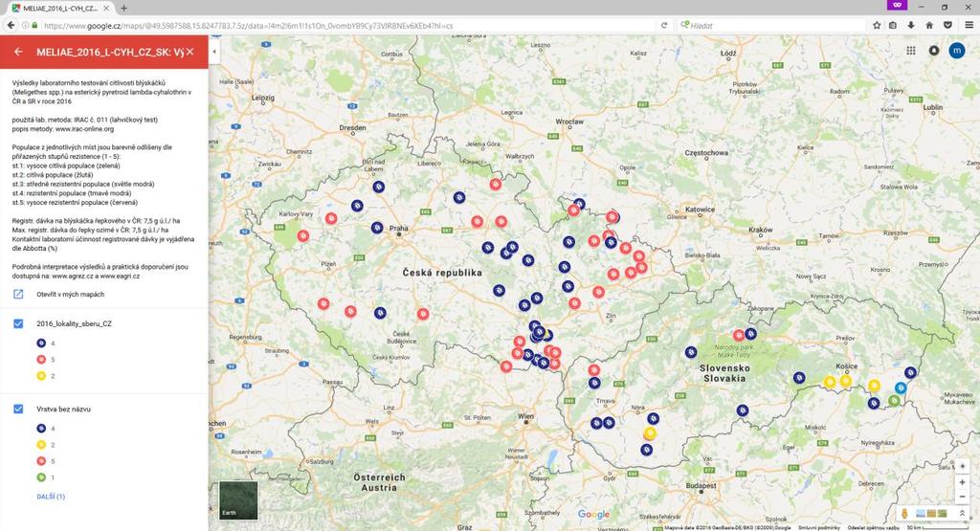
Task: Click the layer name 2016_lokality_sberu_CZ
Action: [x=74, y=323]
